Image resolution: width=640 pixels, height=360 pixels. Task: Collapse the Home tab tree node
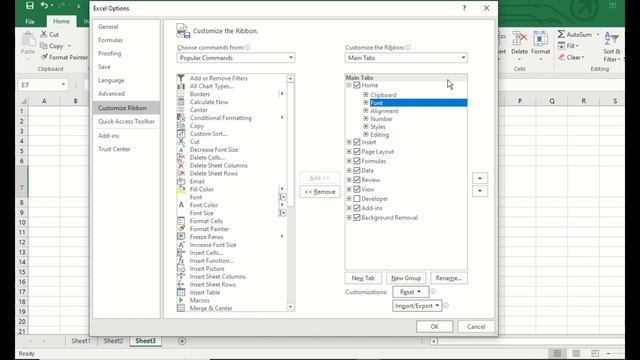coord(349,85)
